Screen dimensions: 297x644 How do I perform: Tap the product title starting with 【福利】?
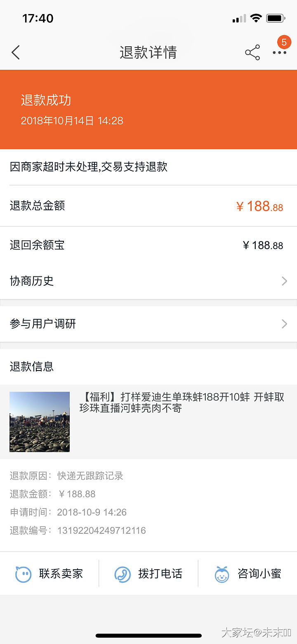(x=181, y=403)
